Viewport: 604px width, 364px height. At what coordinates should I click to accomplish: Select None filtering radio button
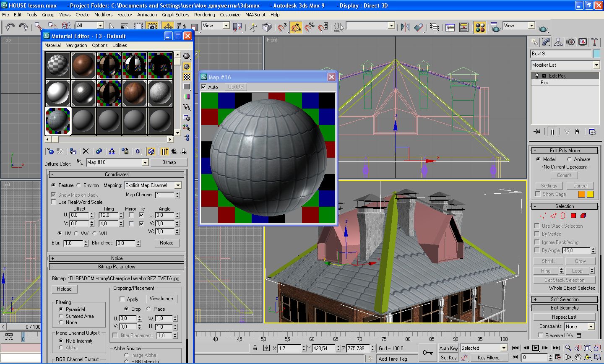click(61, 322)
